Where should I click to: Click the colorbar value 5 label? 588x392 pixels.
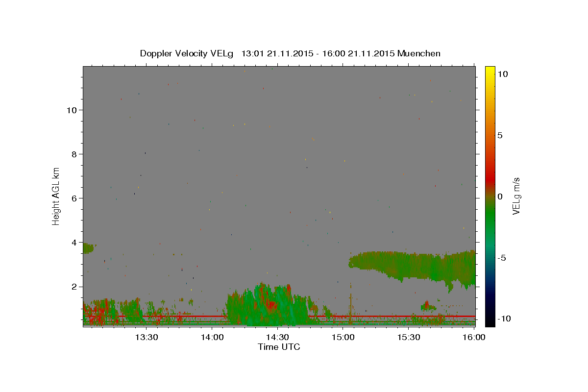click(x=500, y=135)
